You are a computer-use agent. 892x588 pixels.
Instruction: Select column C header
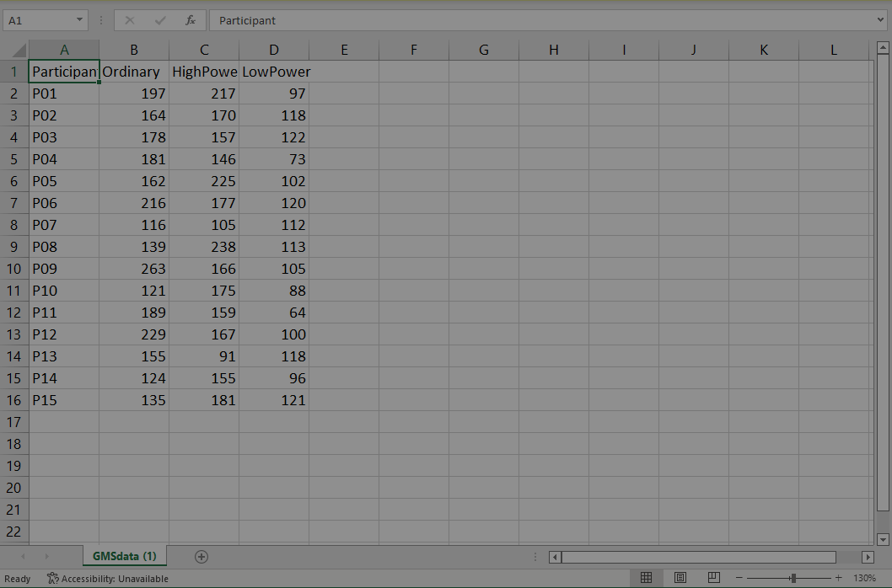pos(204,50)
